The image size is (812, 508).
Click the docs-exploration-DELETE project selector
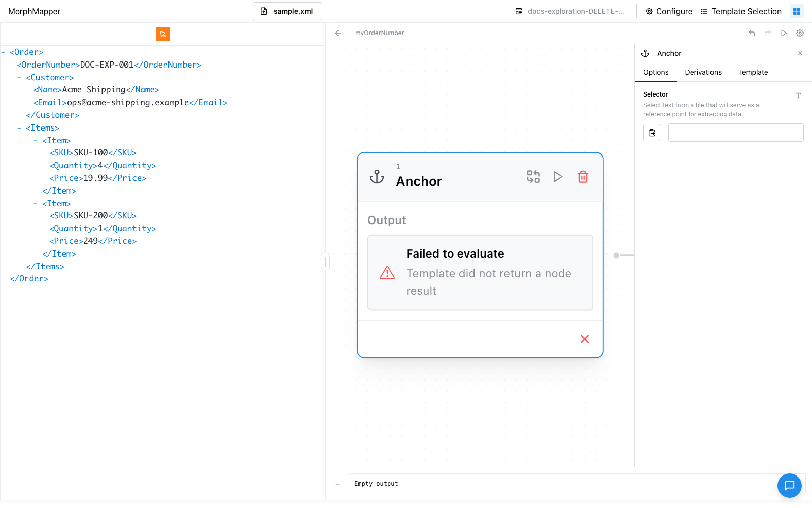569,11
